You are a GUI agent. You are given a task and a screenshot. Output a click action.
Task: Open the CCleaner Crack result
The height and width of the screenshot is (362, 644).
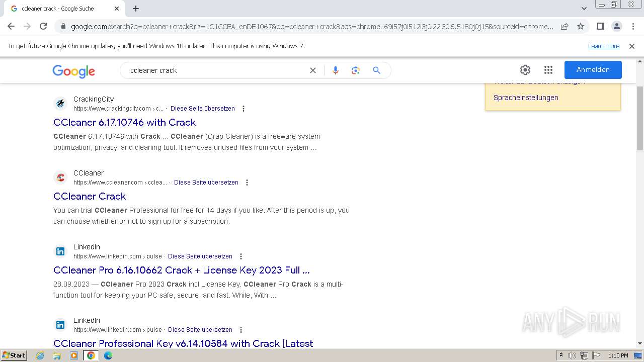tap(90, 196)
